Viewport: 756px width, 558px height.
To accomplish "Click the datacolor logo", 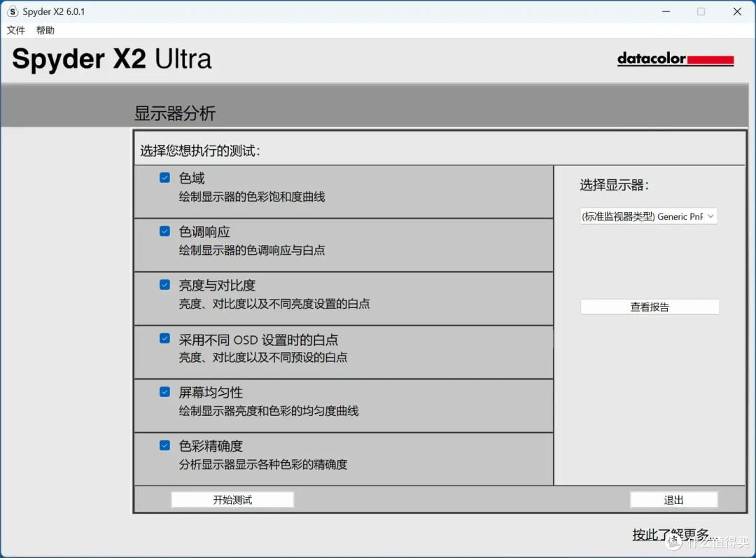I will pos(675,59).
